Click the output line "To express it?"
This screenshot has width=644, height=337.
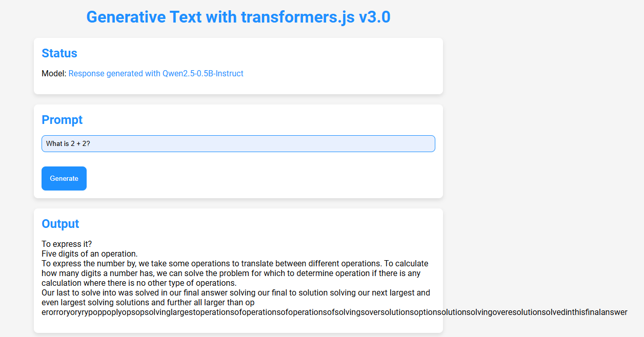[67, 244]
